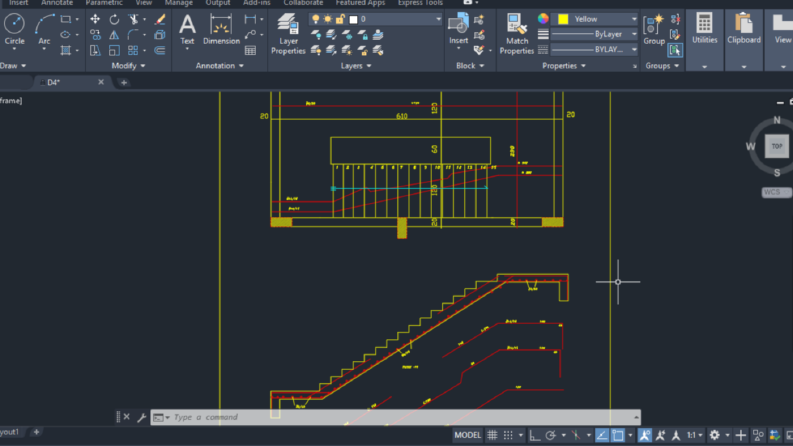This screenshot has width=793, height=446.
Task: Toggle drawing grid display in status bar
Action: pyautogui.click(x=492, y=435)
